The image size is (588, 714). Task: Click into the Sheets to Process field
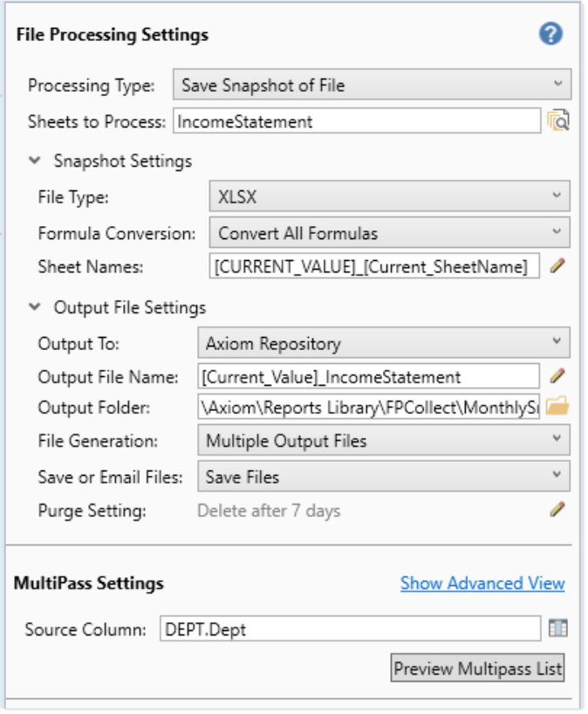[357, 121]
